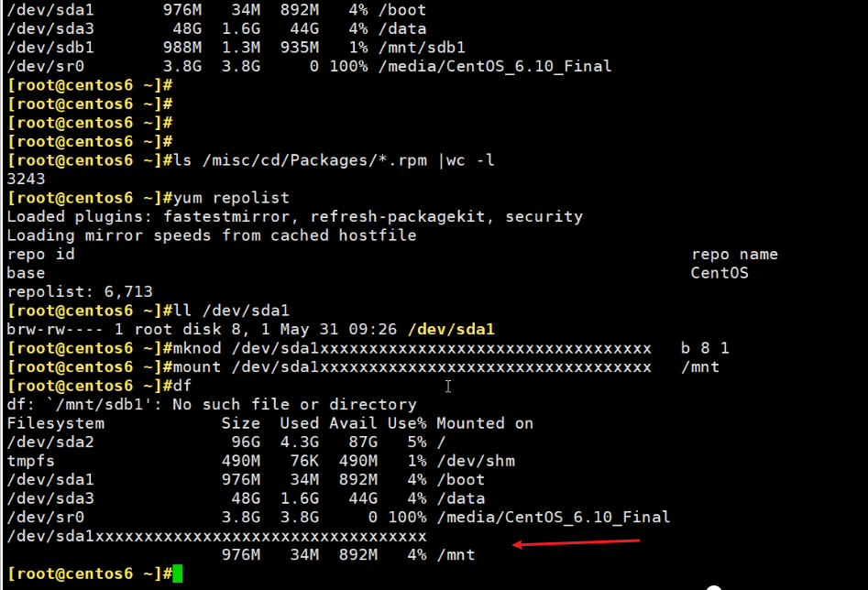The height and width of the screenshot is (590, 868).
Task: Click the yellow highlighted /dev/sda1 in ll output
Action: (452, 330)
